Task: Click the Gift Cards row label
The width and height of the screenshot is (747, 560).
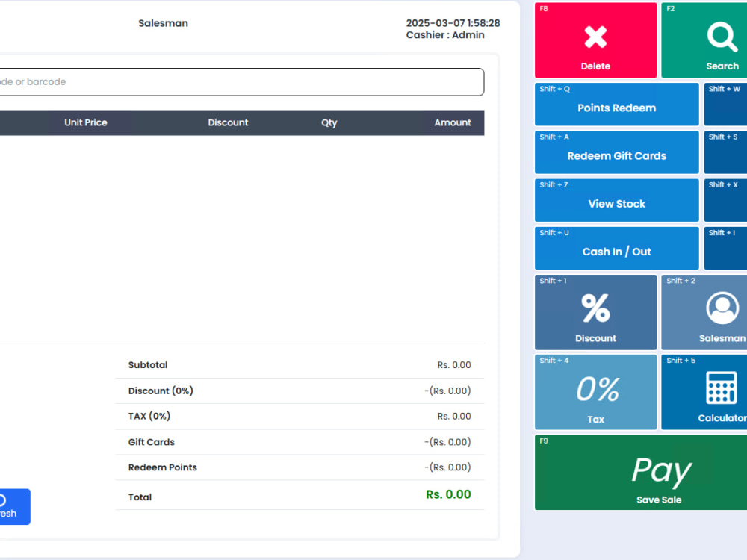Action: pyautogui.click(x=151, y=442)
